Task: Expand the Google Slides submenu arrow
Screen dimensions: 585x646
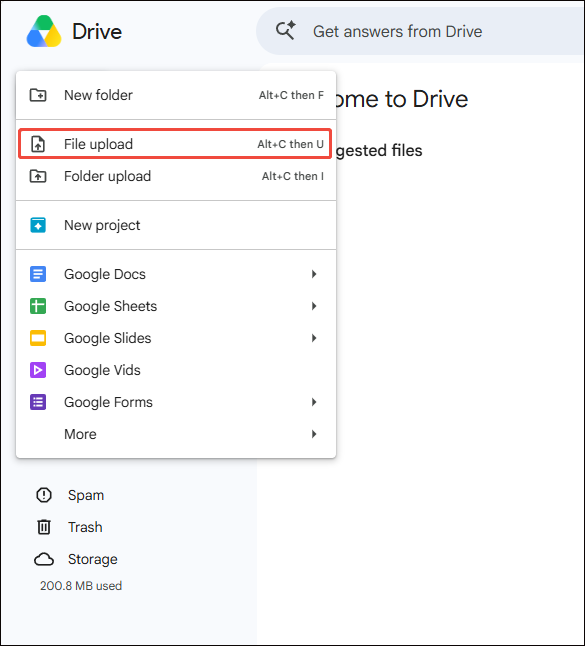Action: [x=314, y=338]
